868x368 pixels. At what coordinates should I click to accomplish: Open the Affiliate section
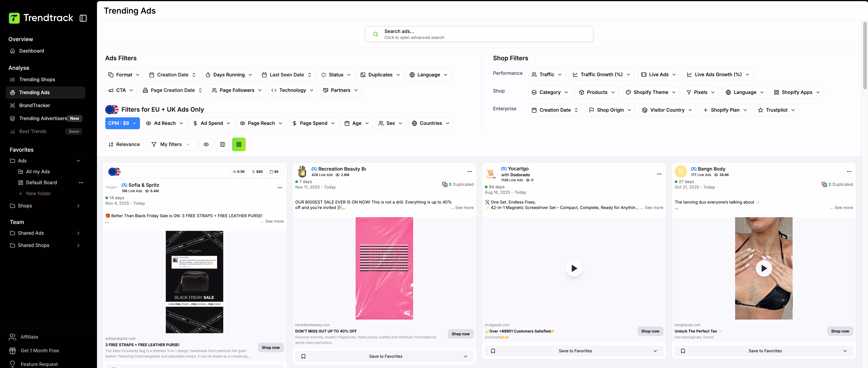click(x=29, y=337)
